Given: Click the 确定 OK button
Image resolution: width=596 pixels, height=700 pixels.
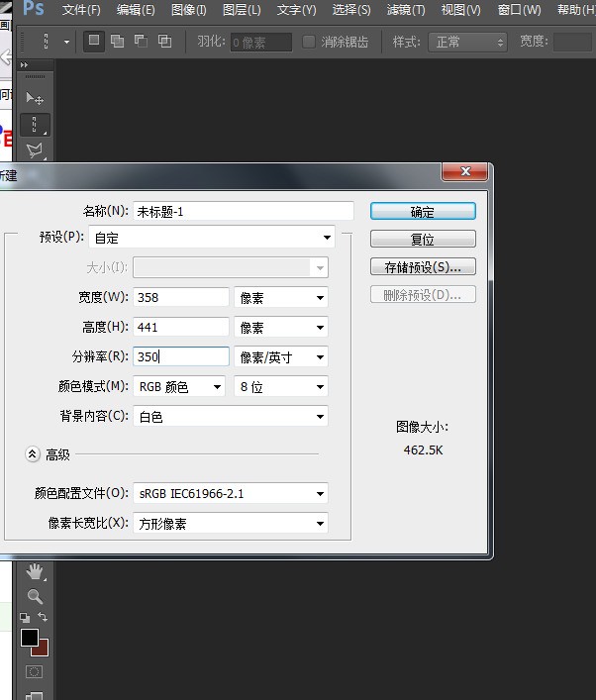Looking at the screenshot, I should 423,212.
